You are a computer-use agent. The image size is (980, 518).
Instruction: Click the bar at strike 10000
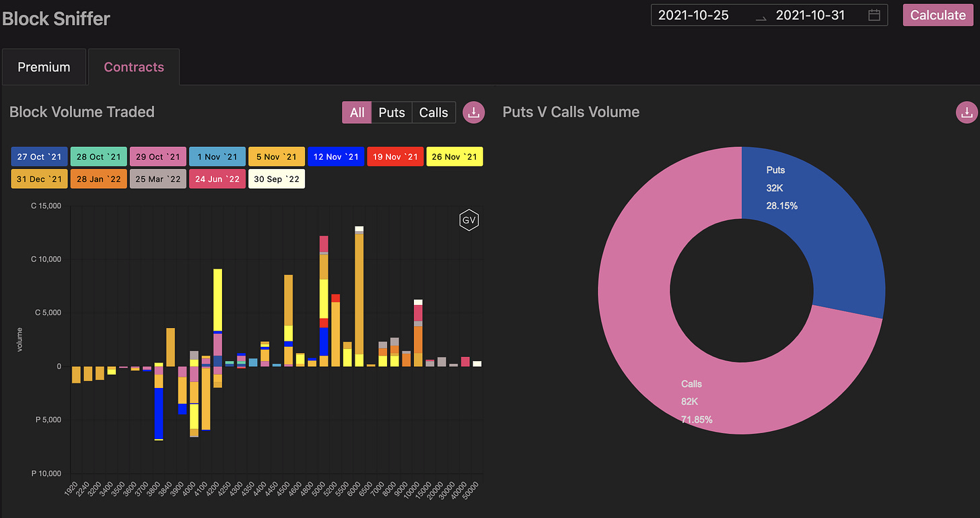coord(418,333)
